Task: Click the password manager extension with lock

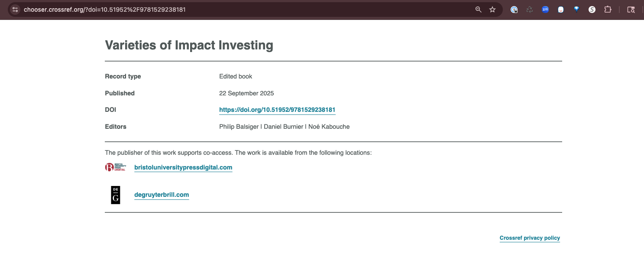Action: pyautogui.click(x=514, y=10)
